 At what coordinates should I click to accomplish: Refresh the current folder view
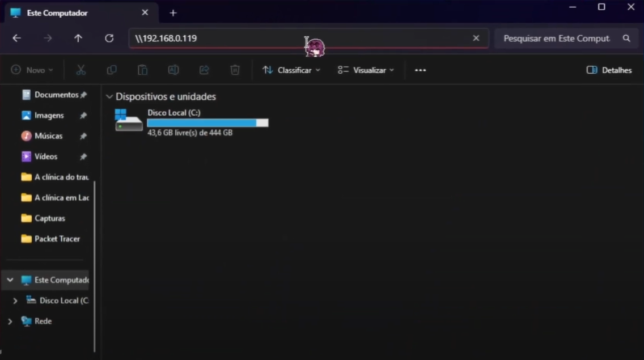pos(109,38)
